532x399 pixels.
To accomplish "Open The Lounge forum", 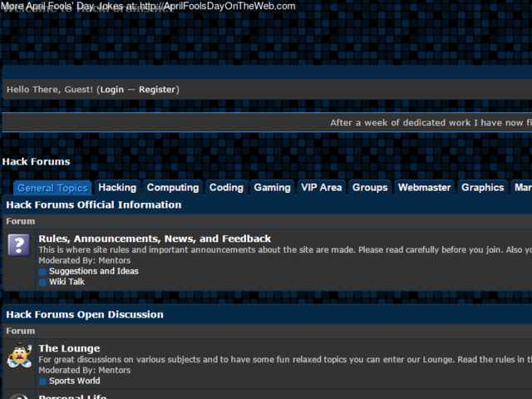I will (69, 348).
